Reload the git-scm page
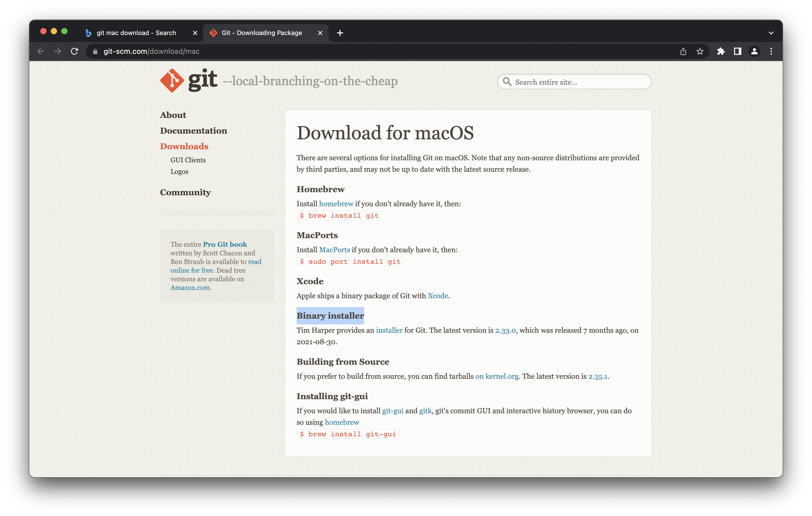Image resolution: width=812 pixels, height=516 pixels. point(75,51)
